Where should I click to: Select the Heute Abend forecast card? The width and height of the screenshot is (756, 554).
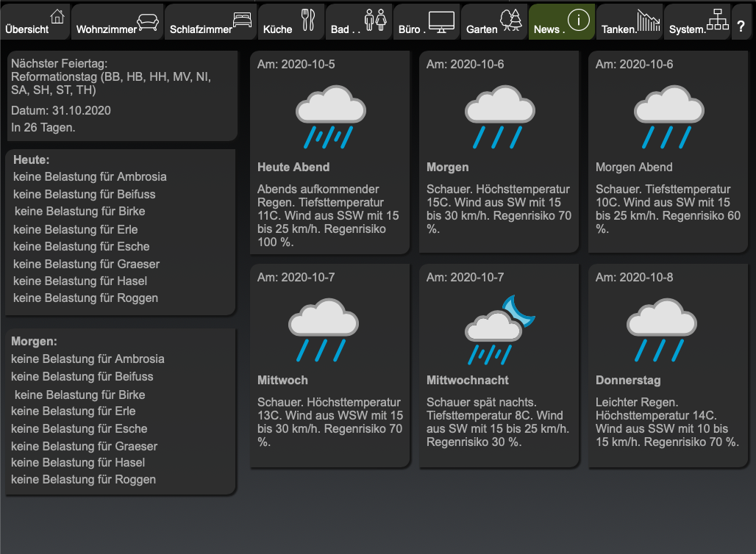329,153
